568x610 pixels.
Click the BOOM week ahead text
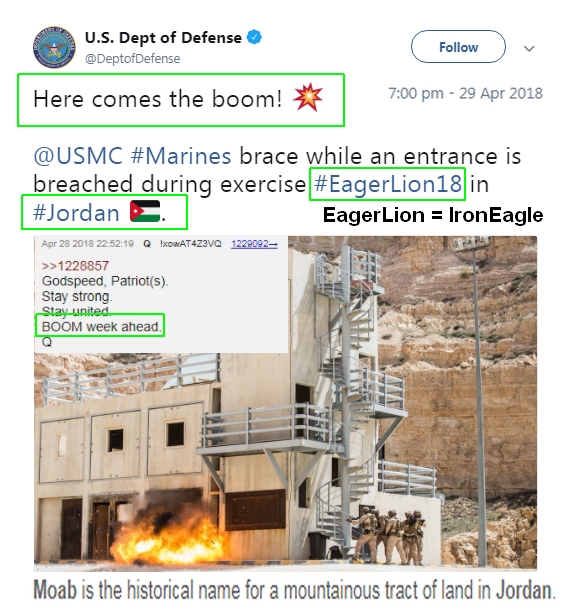(x=101, y=327)
